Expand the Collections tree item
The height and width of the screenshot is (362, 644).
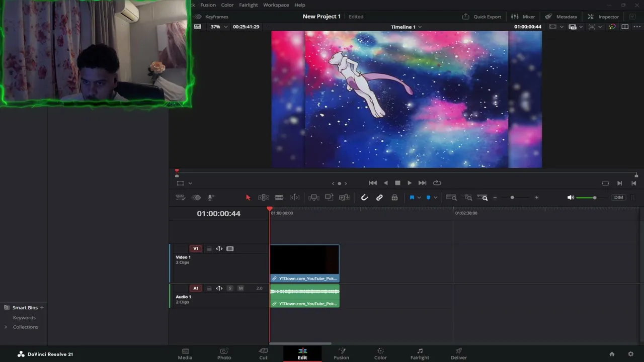point(6,327)
